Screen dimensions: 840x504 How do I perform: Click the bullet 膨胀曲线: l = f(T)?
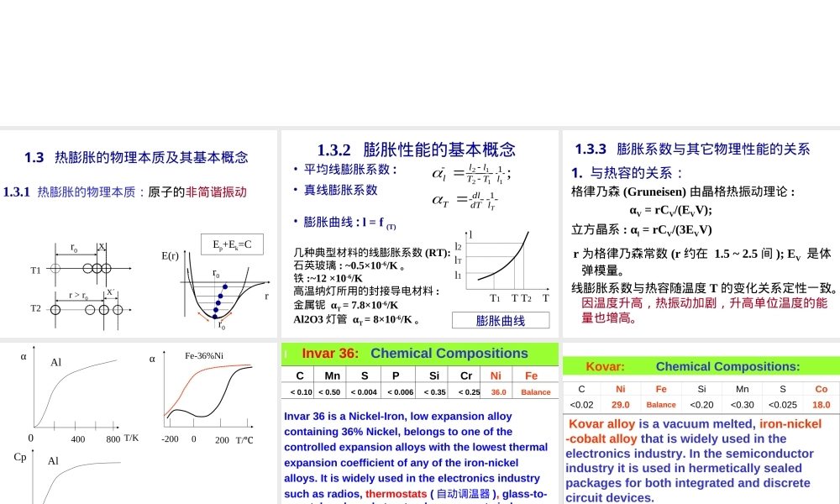pyautogui.click(x=349, y=223)
